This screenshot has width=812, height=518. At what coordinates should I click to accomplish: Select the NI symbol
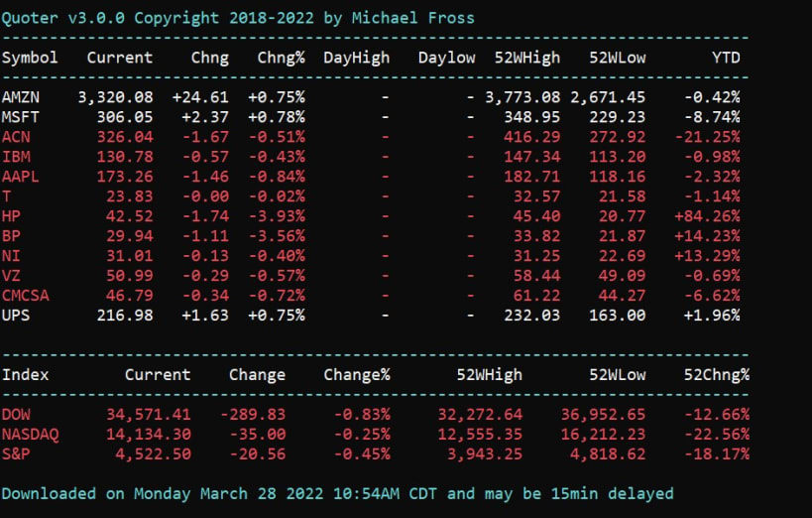pos(11,256)
